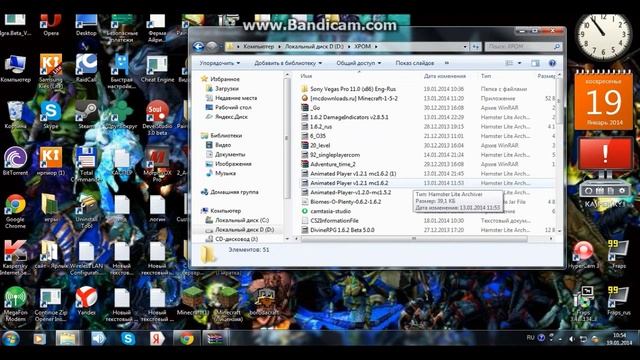640x360 pixels.
Task: Click Компьютер in the address breadcrumb
Action: point(259,47)
